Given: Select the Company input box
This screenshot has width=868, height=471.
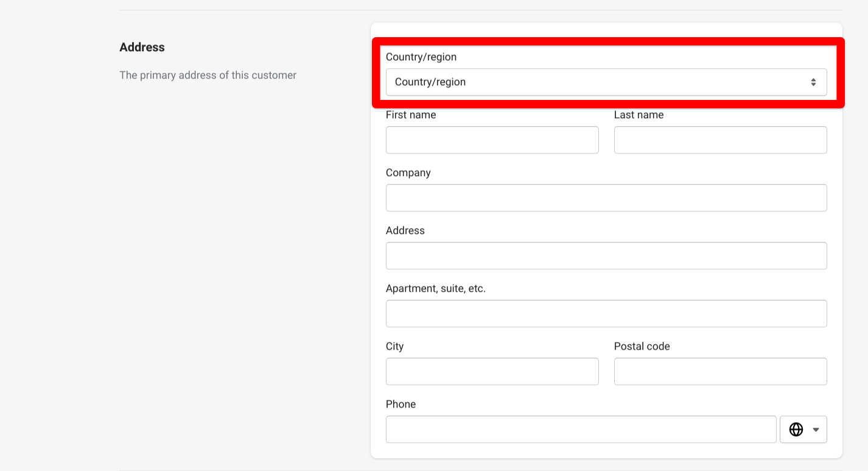Looking at the screenshot, I should pos(606,198).
